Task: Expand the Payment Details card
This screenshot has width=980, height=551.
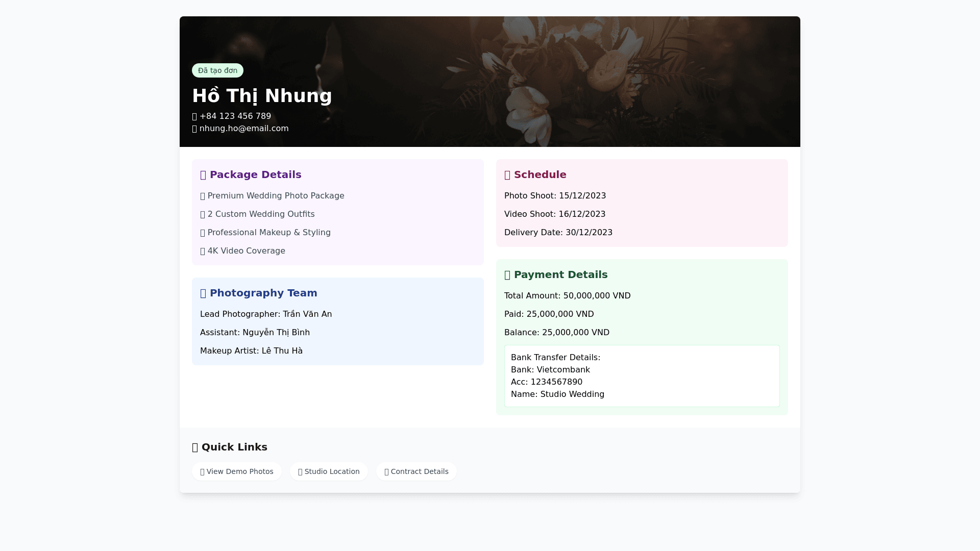Action: 642,338
